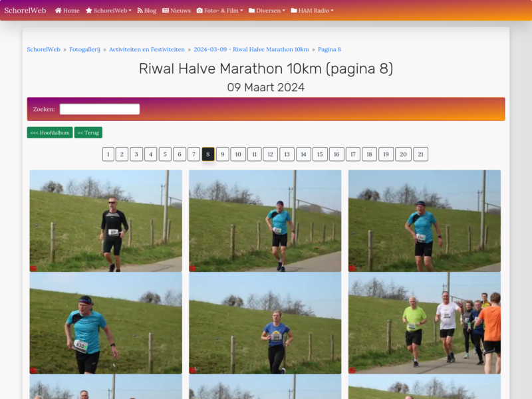Go to gallery page 18

370,154
